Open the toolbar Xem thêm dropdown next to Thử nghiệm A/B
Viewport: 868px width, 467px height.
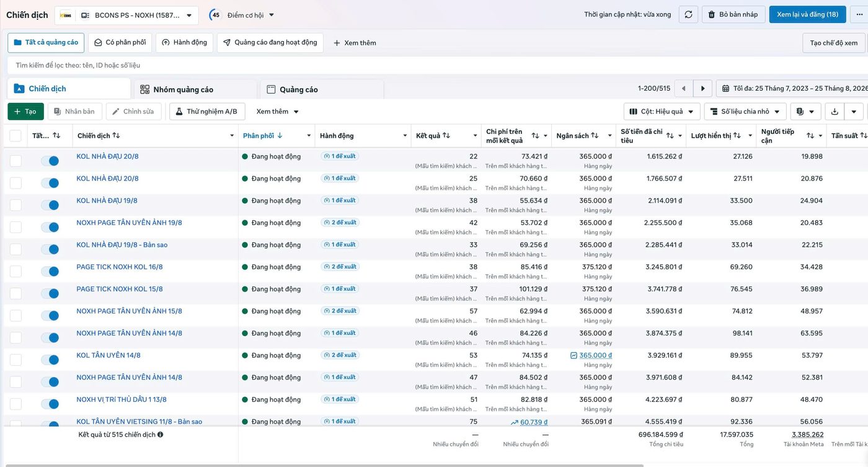coord(278,112)
